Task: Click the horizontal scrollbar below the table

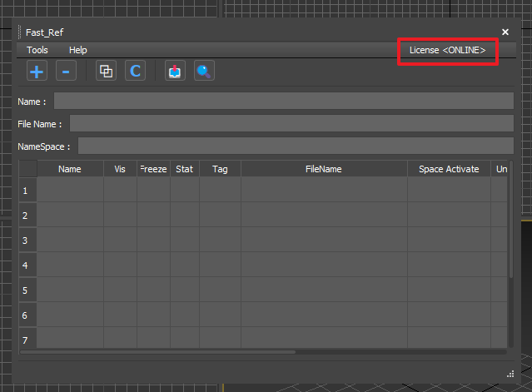Action: 167,352
